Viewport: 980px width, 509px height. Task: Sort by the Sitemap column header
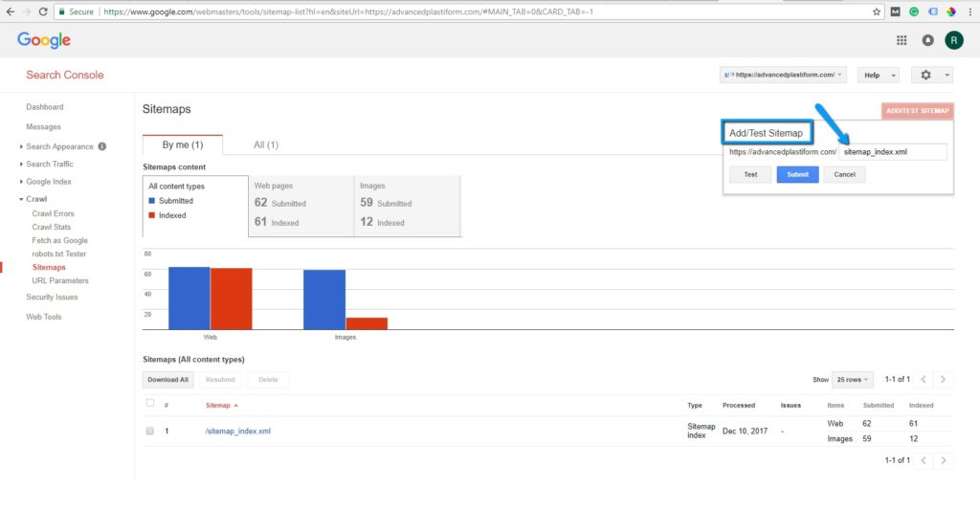[221, 406]
